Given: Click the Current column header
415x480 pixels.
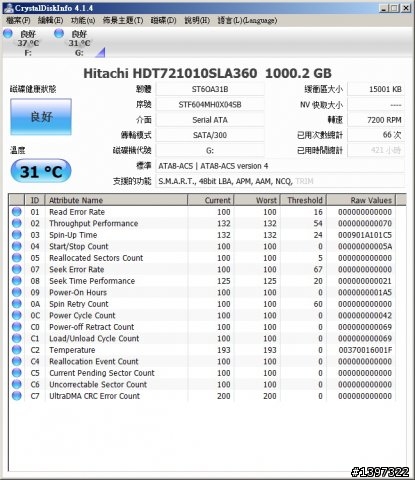Looking at the screenshot, I should pyautogui.click(x=211, y=200).
